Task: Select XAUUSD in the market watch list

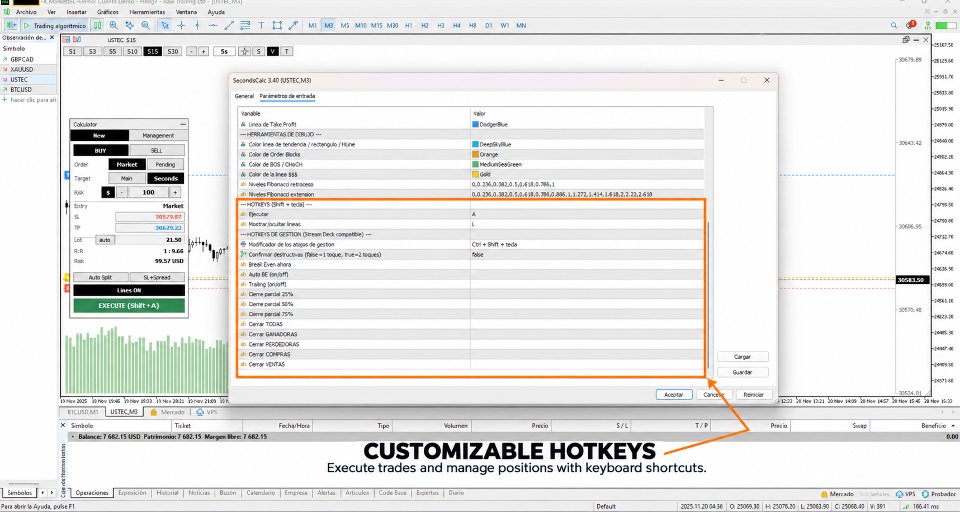Action: [21, 69]
